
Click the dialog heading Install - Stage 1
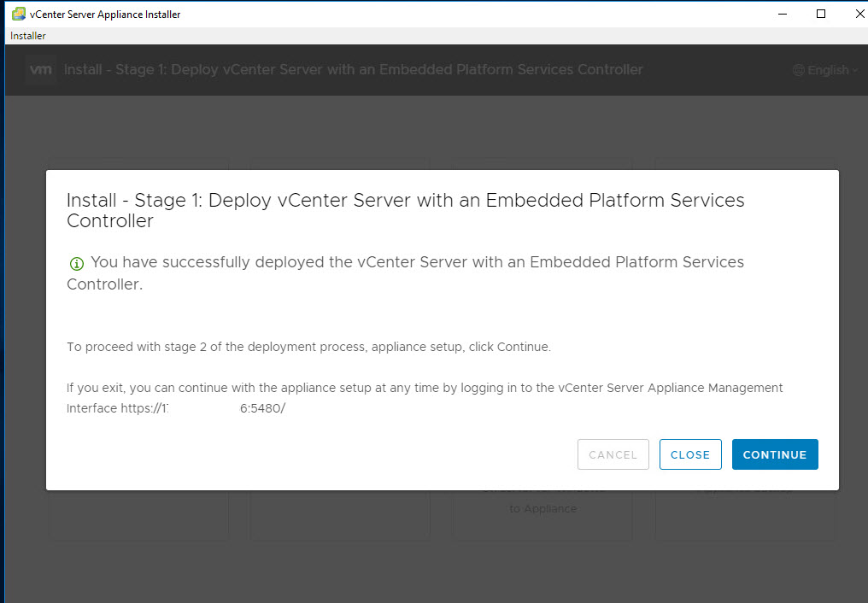[405, 210]
